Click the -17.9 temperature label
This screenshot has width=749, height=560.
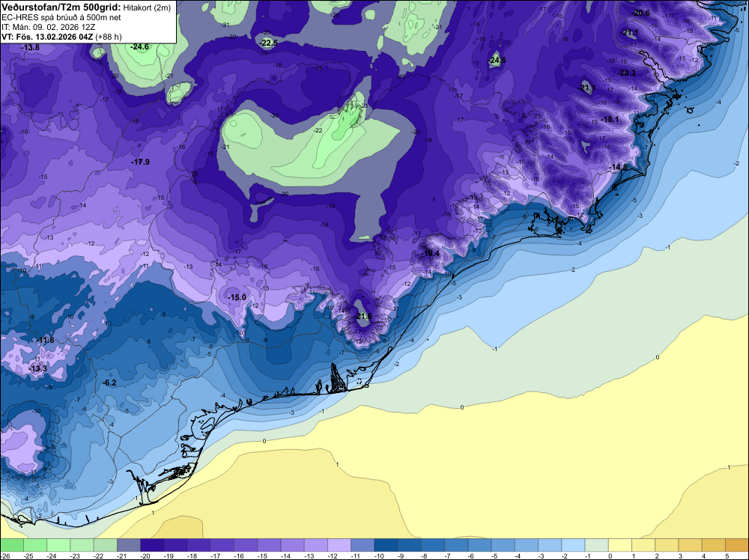[140, 162]
